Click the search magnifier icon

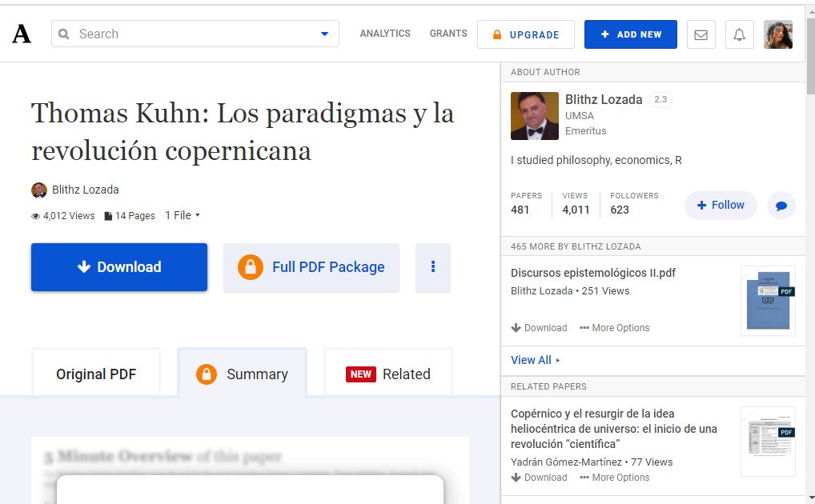pyautogui.click(x=64, y=34)
